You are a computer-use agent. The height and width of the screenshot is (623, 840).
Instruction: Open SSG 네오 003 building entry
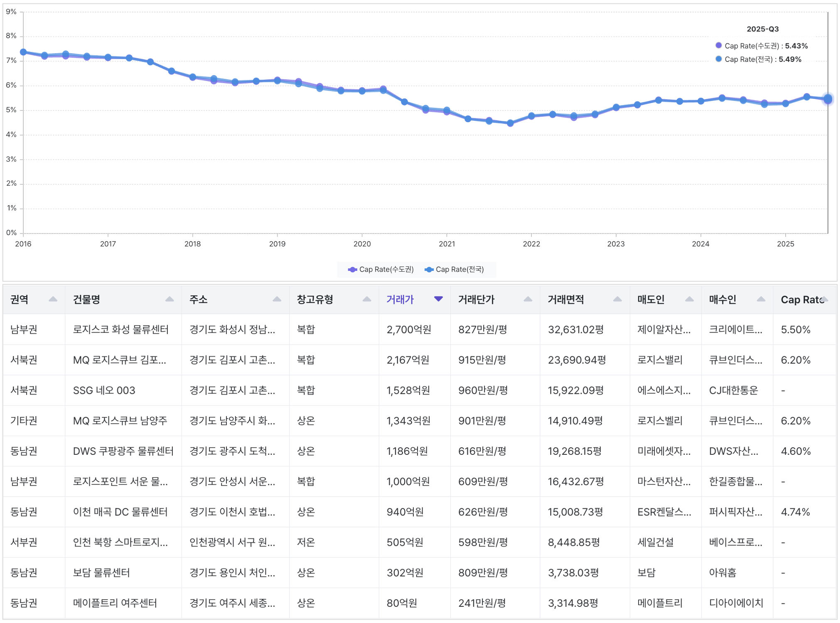pyautogui.click(x=104, y=390)
